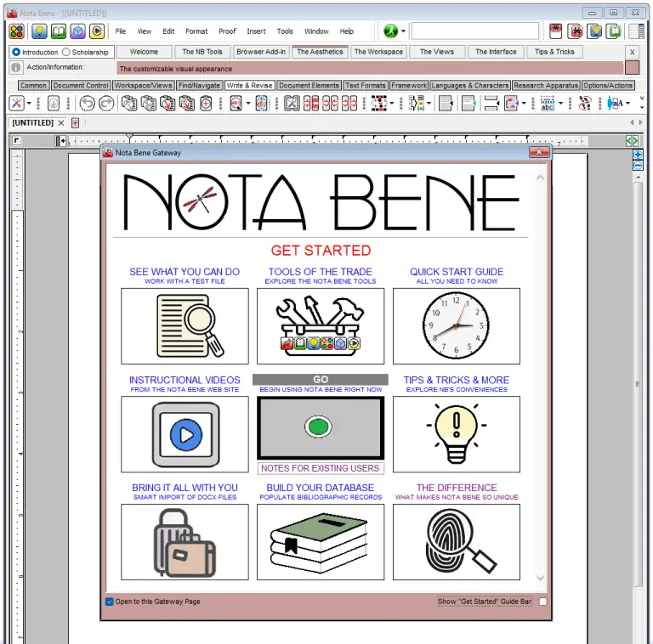The image size is (653, 644).
Task: Click NOTES FOR EXISTING USERS button
Action: (321, 468)
